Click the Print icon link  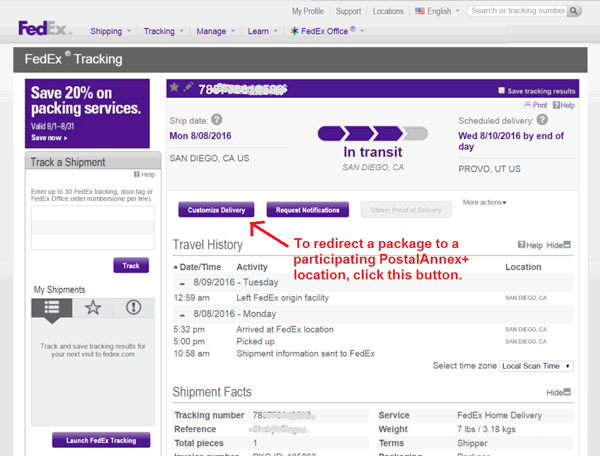(x=535, y=105)
